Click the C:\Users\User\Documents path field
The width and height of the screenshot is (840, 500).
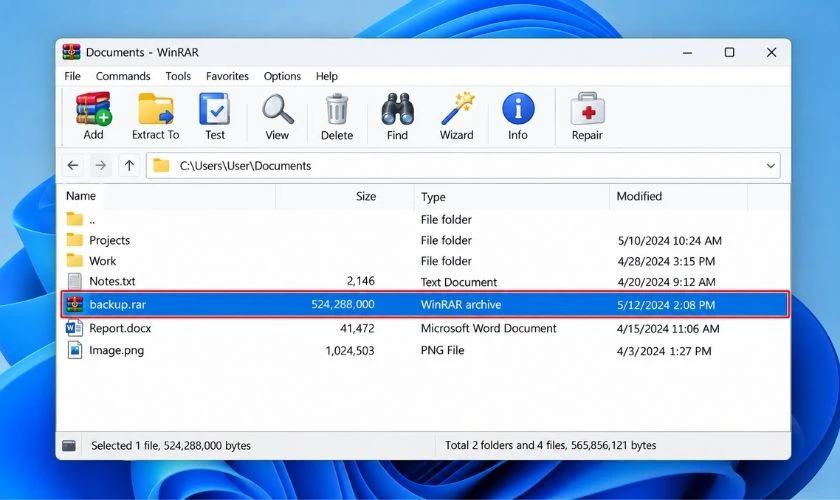[463, 166]
